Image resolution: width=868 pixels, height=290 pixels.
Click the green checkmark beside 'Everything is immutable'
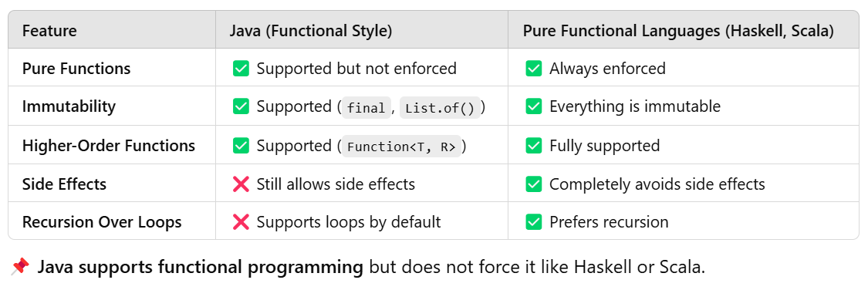[x=534, y=106]
